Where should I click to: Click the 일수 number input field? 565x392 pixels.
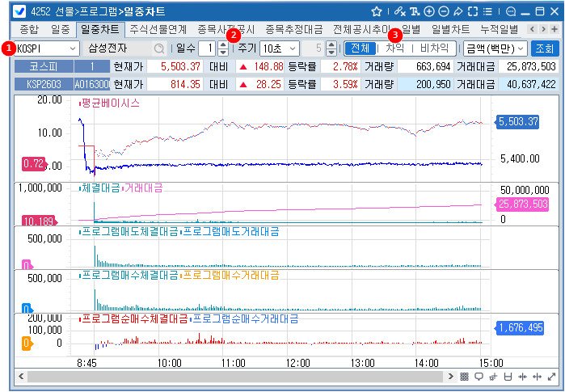[206, 48]
